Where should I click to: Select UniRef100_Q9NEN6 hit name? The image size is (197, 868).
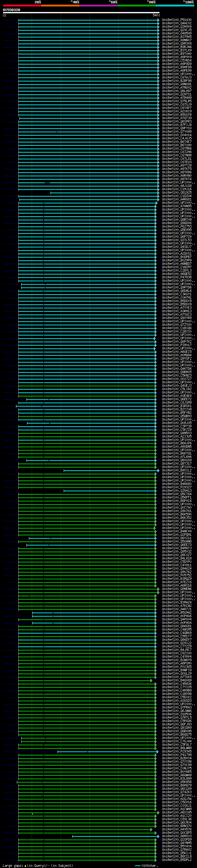[x=177, y=589]
